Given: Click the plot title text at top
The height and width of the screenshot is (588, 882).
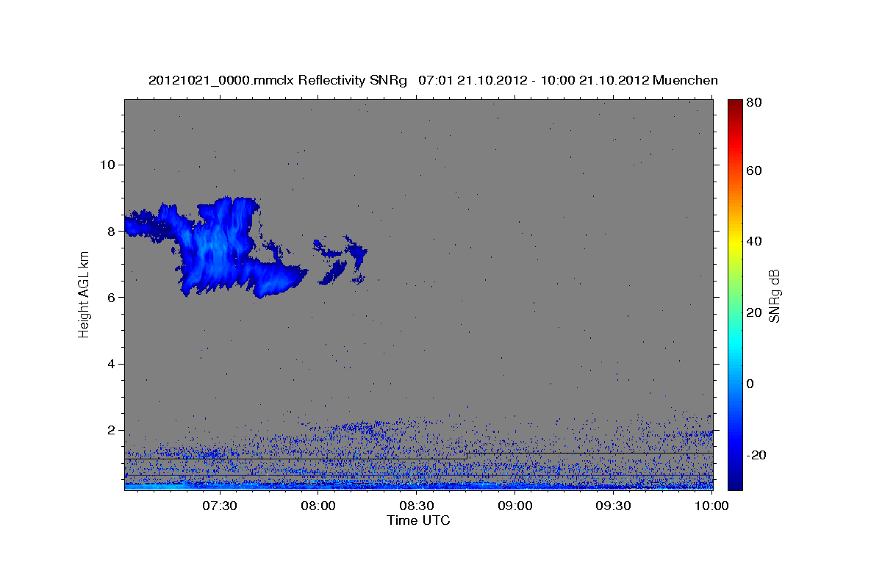Looking at the screenshot, I should click(433, 80).
